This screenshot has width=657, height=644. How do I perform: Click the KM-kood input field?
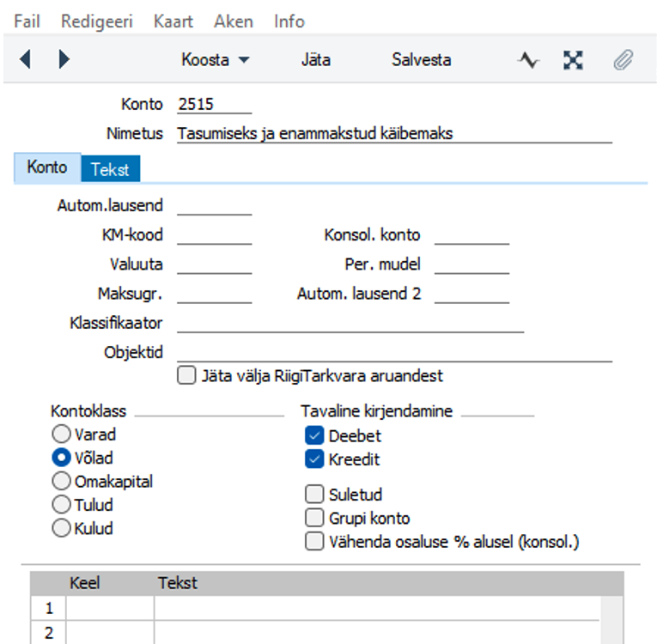(214, 235)
